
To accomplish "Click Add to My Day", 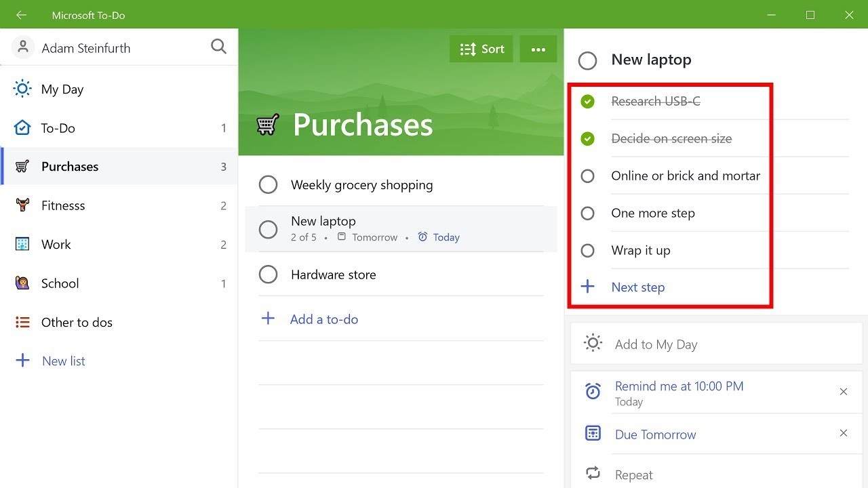I will pyautogui.click(x=717, y=344).
